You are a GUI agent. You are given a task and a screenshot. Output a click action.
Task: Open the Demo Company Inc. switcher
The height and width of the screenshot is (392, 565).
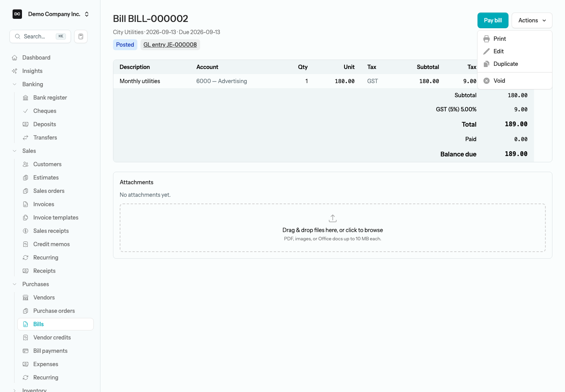[x=51, y=14]
